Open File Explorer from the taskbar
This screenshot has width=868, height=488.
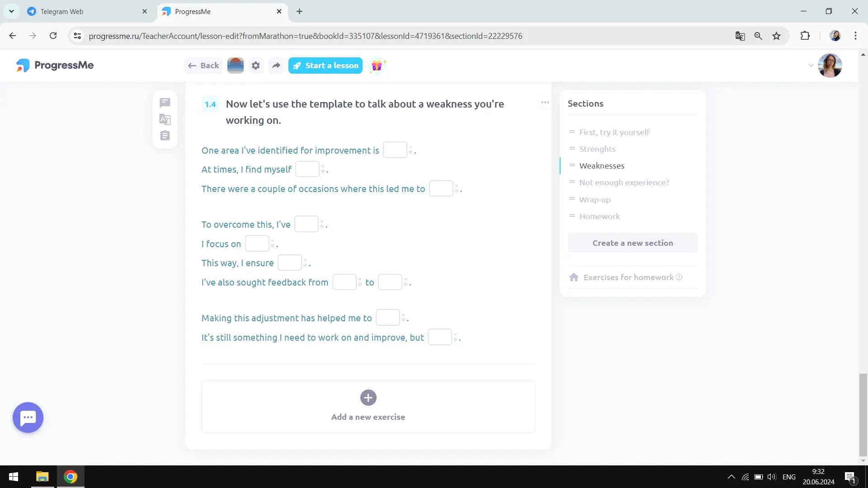coord(42,477)
